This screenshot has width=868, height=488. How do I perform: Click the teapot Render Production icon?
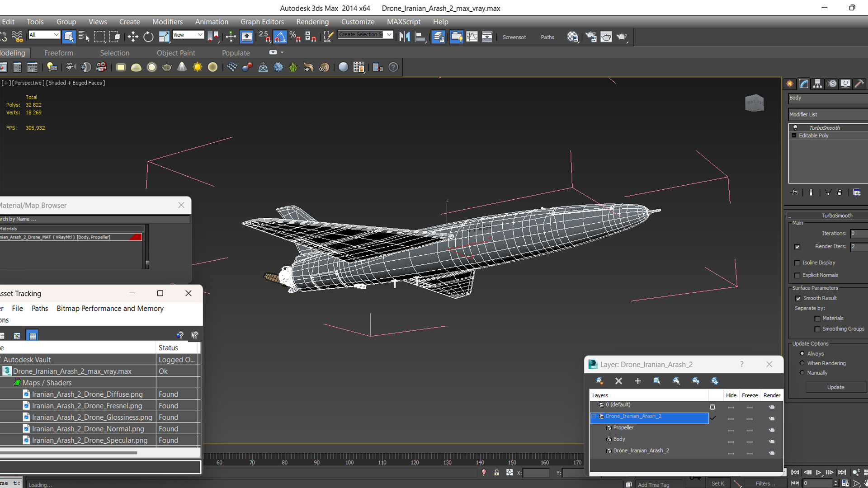coord(622,37)
